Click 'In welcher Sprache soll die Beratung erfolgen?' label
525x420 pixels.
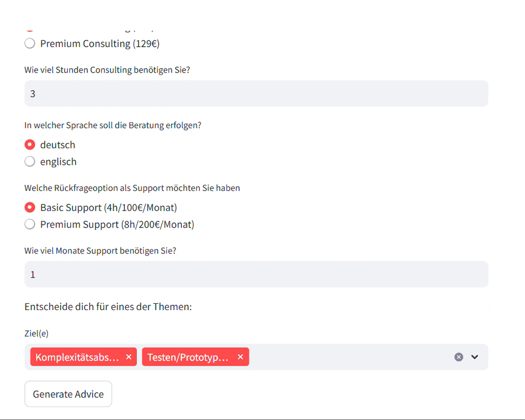(x=113, y=125)
